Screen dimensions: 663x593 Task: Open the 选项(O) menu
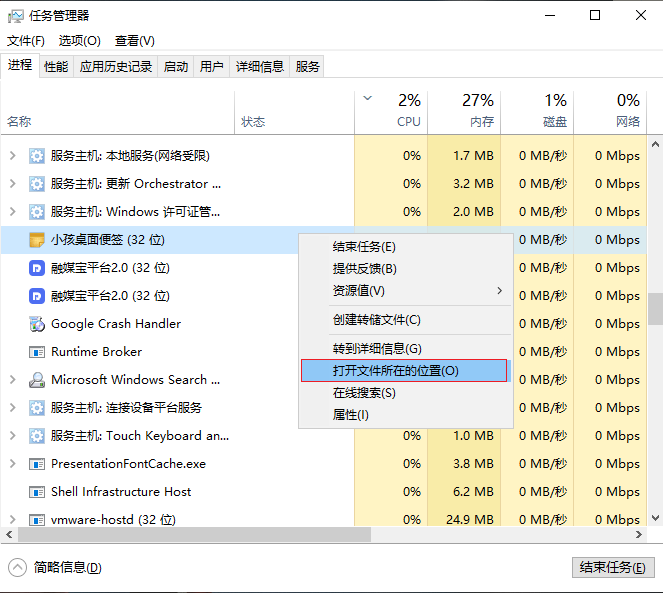tap(79, 41)
